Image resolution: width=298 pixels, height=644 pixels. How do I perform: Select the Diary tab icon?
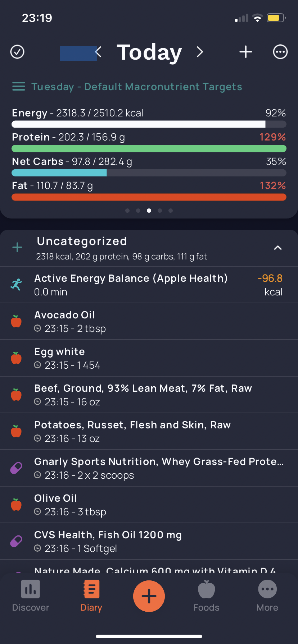[91, 589]
